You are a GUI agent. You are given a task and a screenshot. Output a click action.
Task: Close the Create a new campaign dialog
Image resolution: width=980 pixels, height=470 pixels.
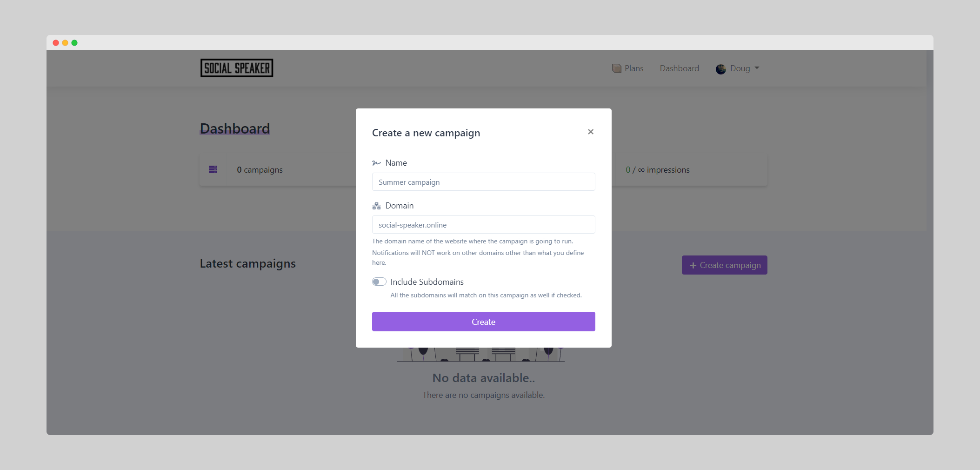(590, 132)
